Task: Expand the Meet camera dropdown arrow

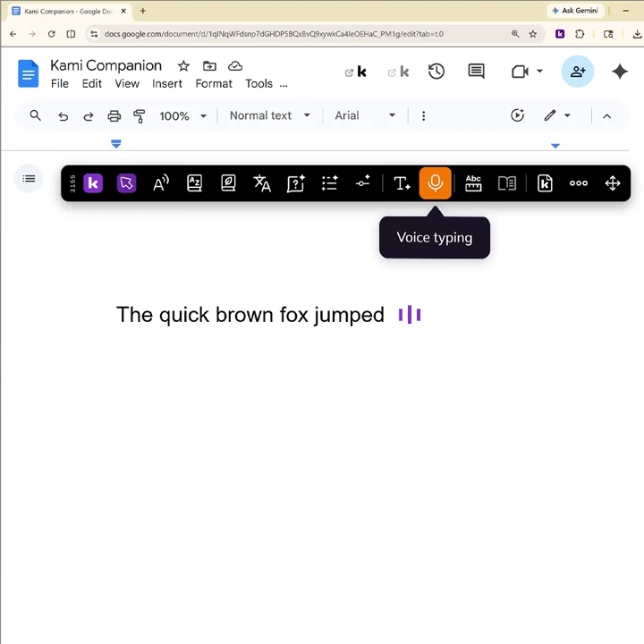Action: pyautogui.click(x=539, y=71)
